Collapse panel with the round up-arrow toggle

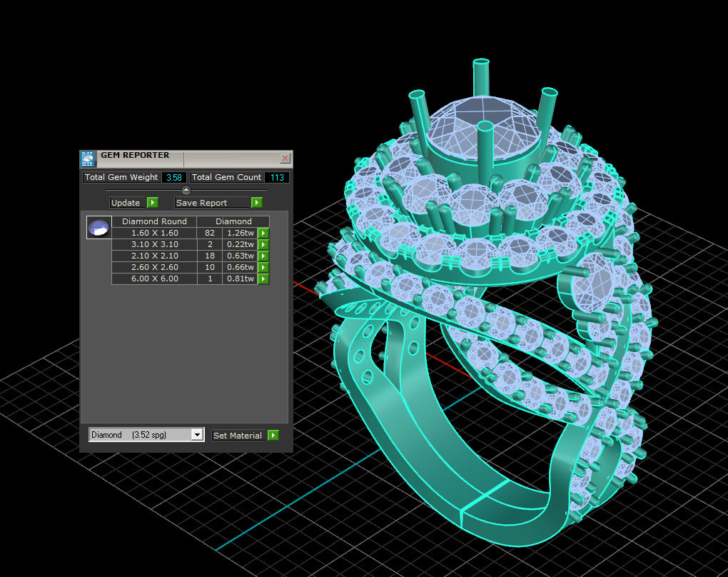tap(186, 190)
